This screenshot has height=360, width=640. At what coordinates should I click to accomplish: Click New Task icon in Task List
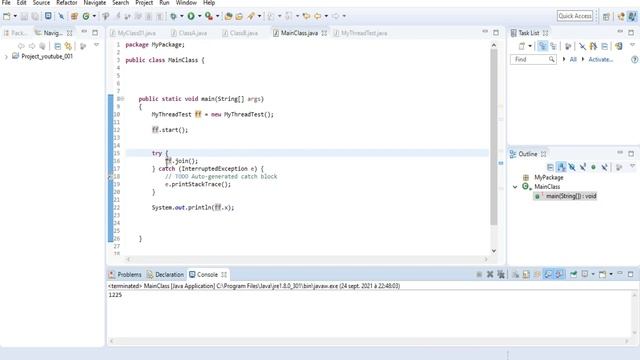point(522,46)
